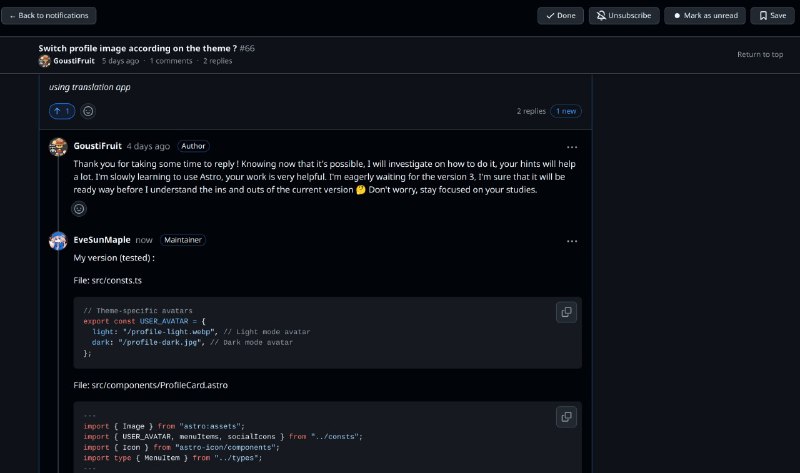Toggle the upvote arrow showing 1 vote
This screenshot has height=473, width=800.
62,111
